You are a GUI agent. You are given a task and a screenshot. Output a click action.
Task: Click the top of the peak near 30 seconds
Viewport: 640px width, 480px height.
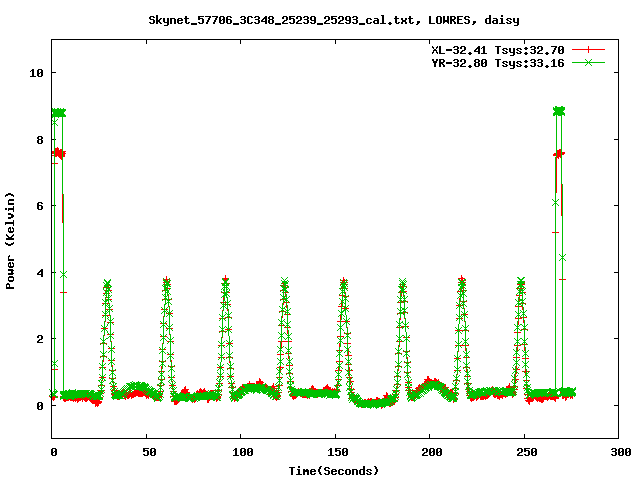tap(107, 284)
